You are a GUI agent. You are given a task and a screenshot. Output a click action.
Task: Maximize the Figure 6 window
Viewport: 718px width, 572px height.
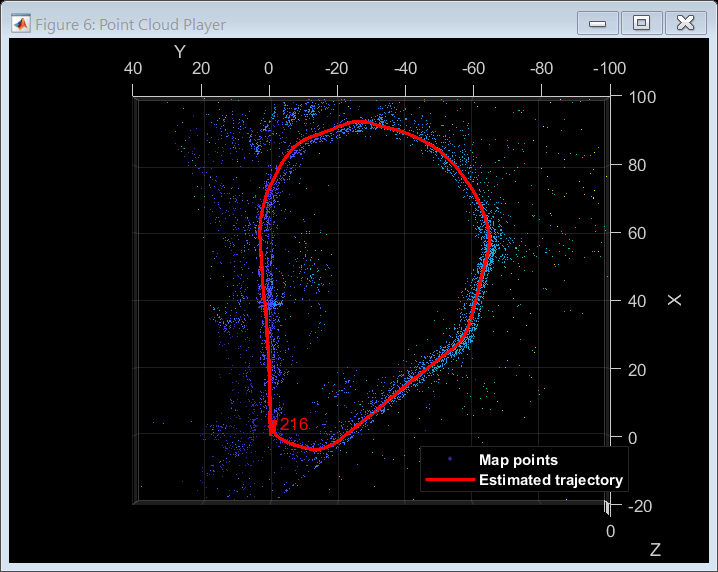[641, 23]
